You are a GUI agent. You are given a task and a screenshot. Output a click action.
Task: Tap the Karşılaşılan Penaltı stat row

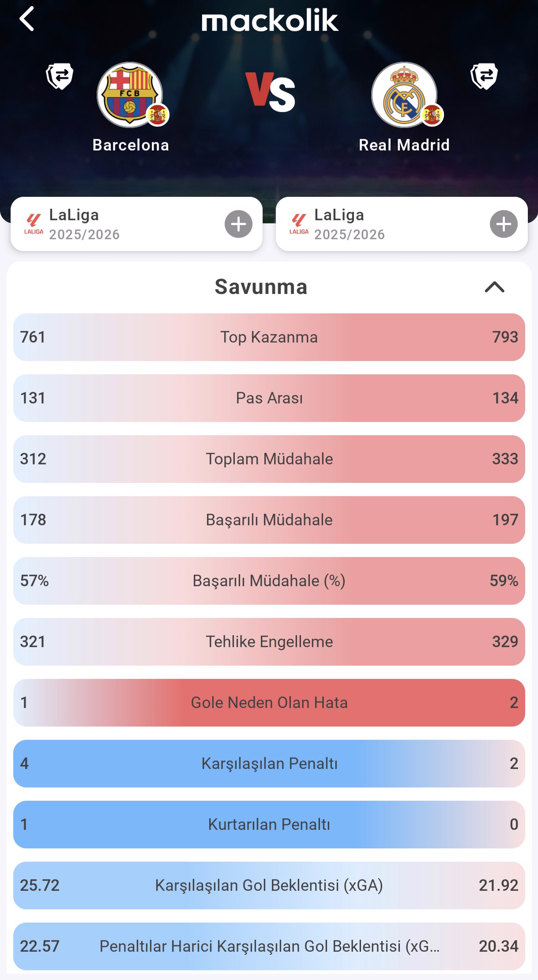point(269,764)
